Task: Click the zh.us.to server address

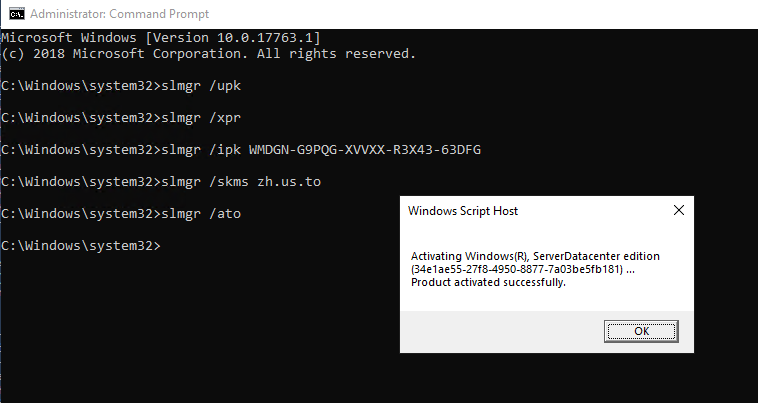Action: tap(289, 182)
